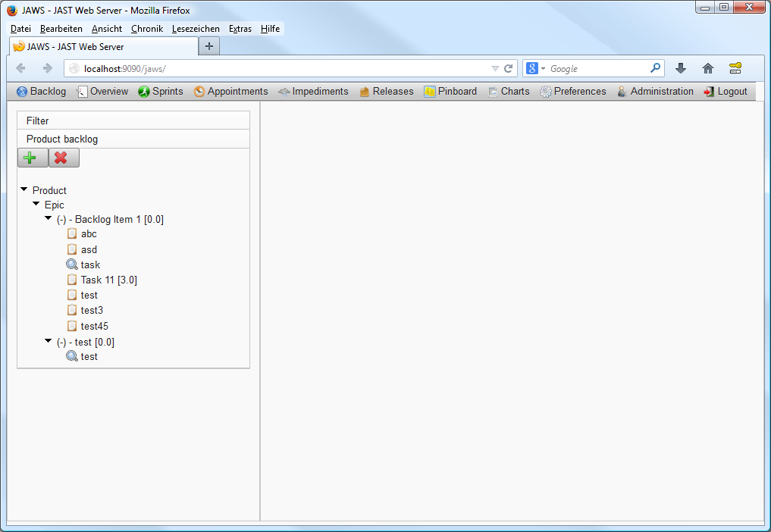Viewport: 771px width, 532px height.
Task: Click the document icon next to 'abc'
Action: tap(71, 233)
